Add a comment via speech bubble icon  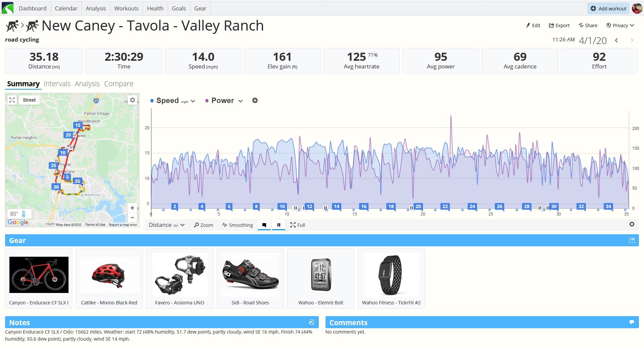(632, 322)
